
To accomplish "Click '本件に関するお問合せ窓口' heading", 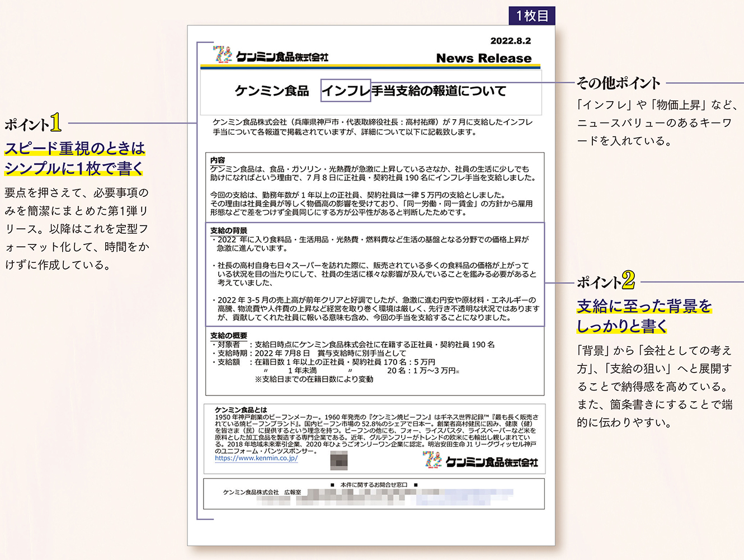I will [374, 484].
